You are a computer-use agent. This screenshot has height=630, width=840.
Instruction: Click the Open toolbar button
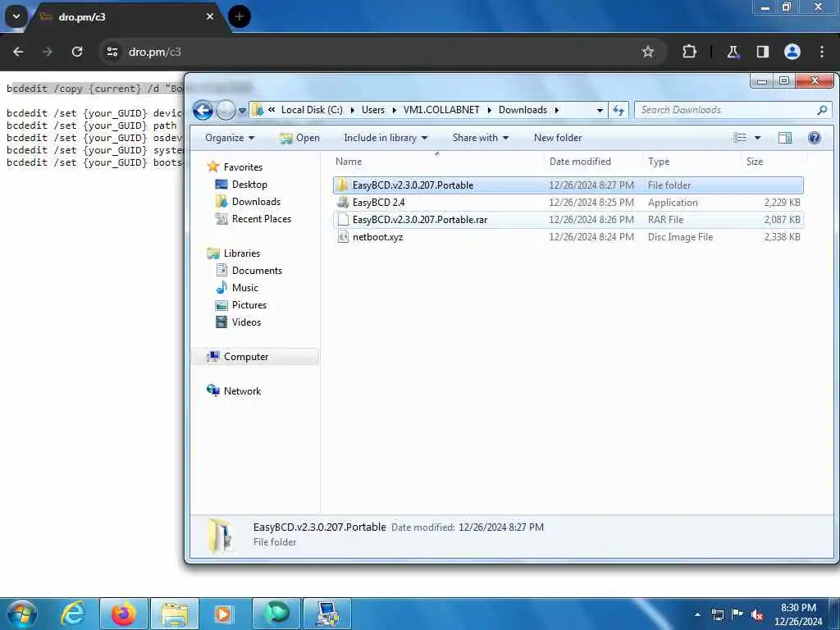300,138
